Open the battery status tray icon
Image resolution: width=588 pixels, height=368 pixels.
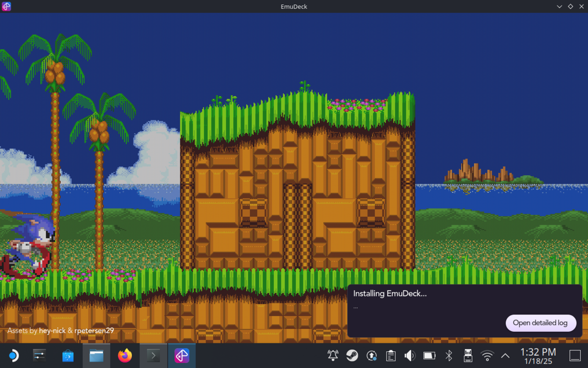429,356
